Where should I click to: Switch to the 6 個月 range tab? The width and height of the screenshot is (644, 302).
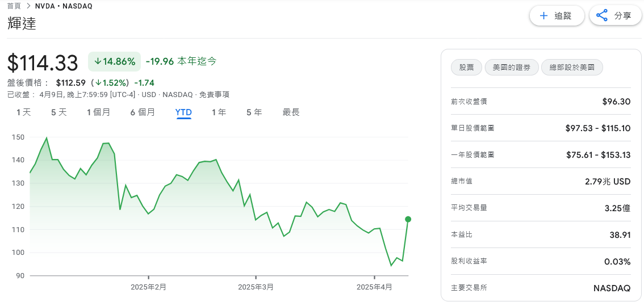143,112
